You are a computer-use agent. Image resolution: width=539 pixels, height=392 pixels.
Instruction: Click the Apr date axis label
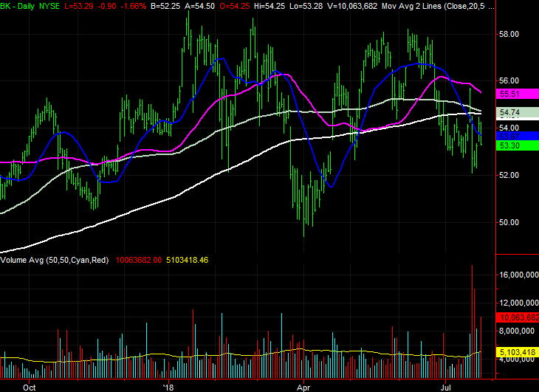point(303,388)
